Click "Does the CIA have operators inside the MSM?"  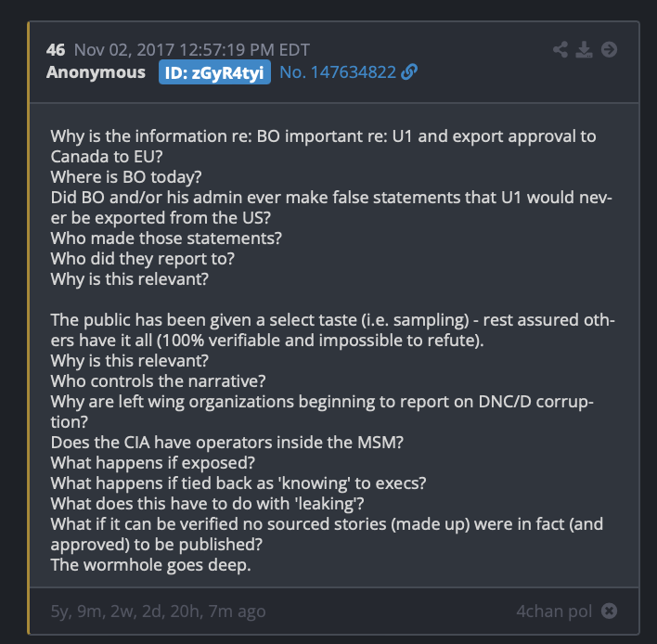coord(227,443)
